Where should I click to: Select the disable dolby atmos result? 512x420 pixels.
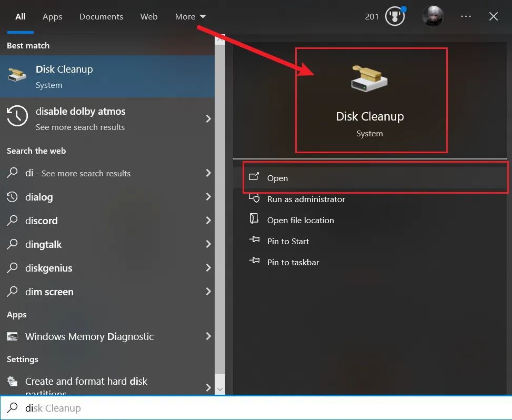coord(107,118)
